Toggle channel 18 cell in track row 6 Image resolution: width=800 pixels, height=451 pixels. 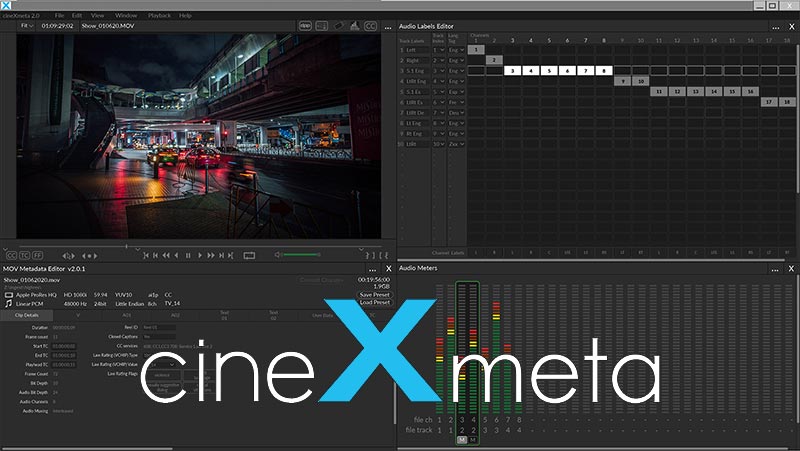click(x=787, y=102)
